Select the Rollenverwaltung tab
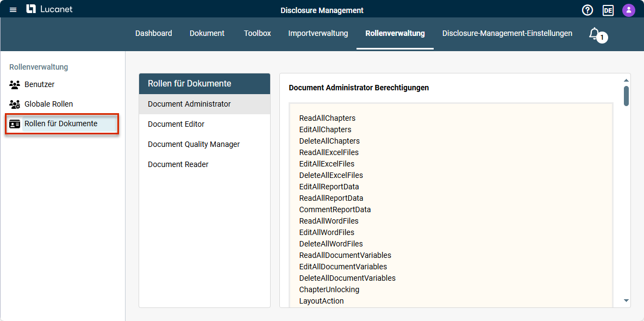 (x=395, y=34)
